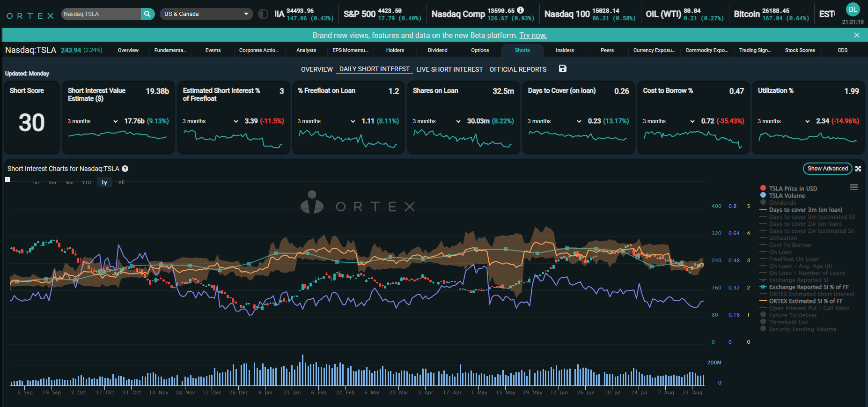The width and height of the screenshot is (868, 407).
Task: Open Short Interest Value period dropdown
Action: [93, 121]
